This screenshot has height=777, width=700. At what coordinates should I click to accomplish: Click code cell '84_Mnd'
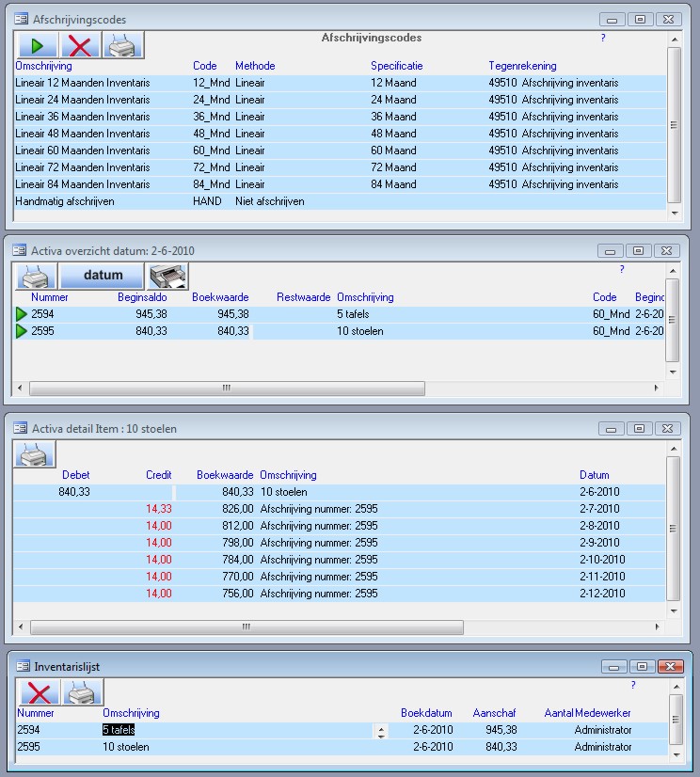point(211,184)
